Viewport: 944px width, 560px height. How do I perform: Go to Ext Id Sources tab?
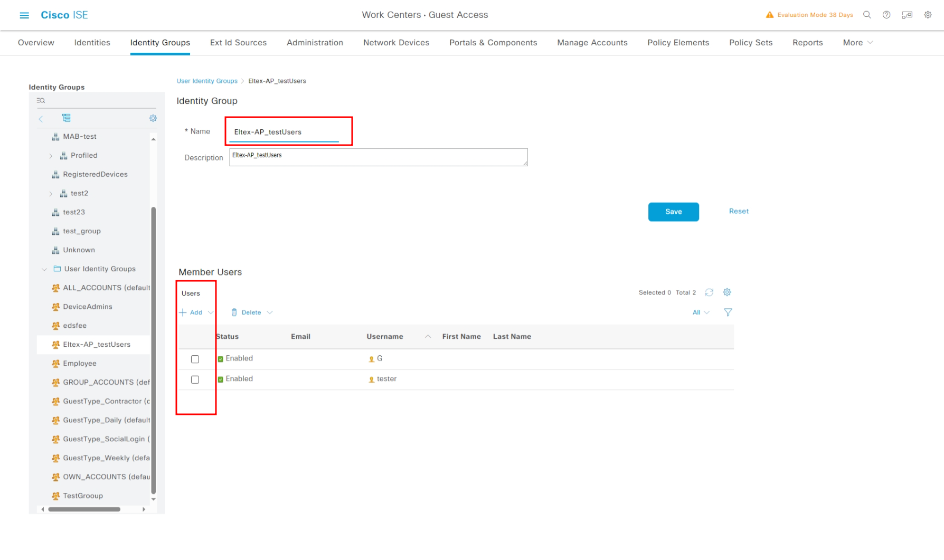click(239, 43)
